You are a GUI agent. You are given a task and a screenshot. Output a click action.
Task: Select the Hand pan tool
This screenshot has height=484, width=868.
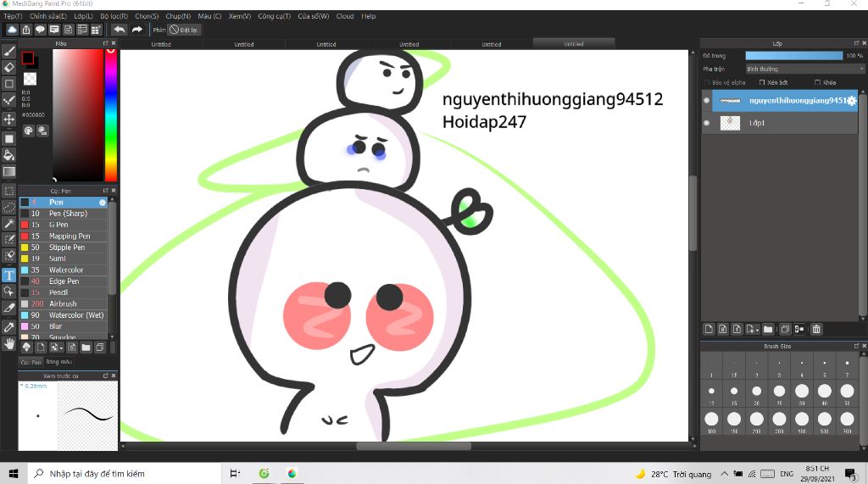[x=8, y=344]
